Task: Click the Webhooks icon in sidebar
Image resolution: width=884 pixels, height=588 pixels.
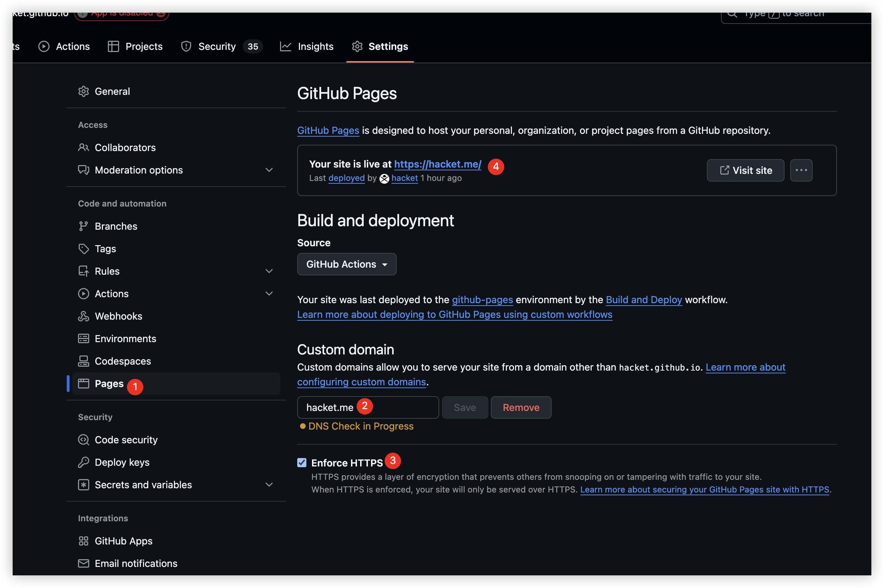Action: coord(83,316)
